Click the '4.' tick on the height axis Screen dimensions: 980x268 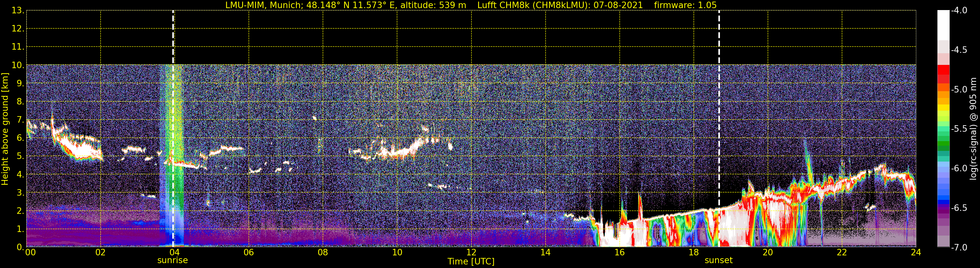(20, 175)
